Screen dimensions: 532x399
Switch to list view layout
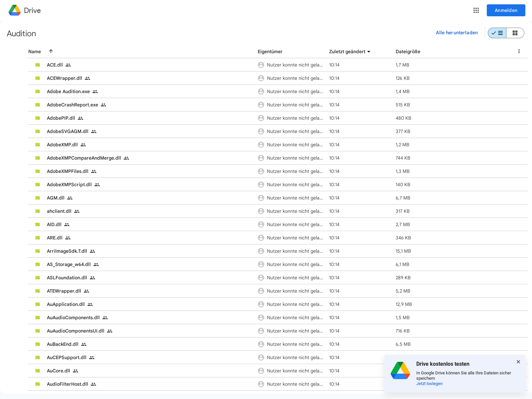(x=497, y=33)
